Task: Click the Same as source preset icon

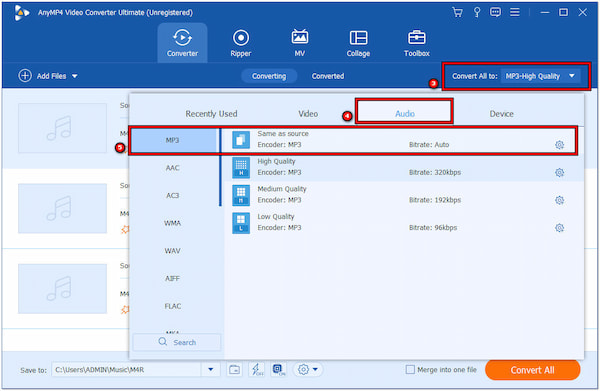Action: [241, 140]
